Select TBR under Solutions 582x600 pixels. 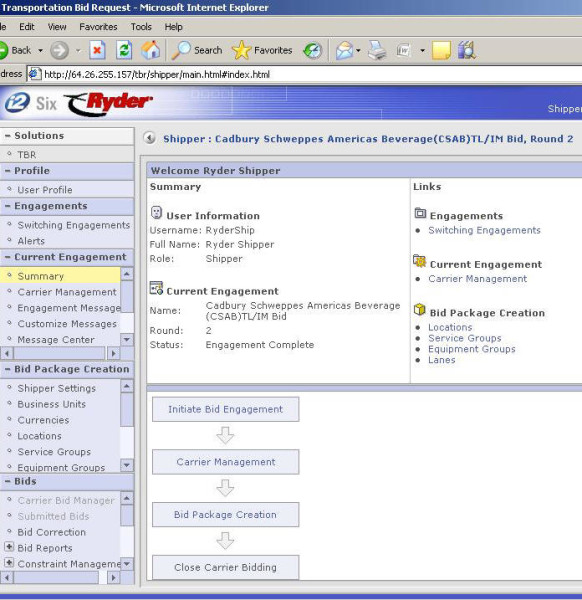[x=27, y=155]
